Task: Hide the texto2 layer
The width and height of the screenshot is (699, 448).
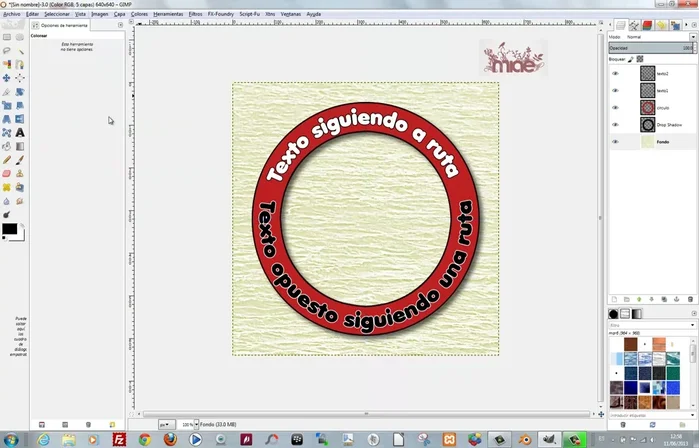Action: click(615, 73)
